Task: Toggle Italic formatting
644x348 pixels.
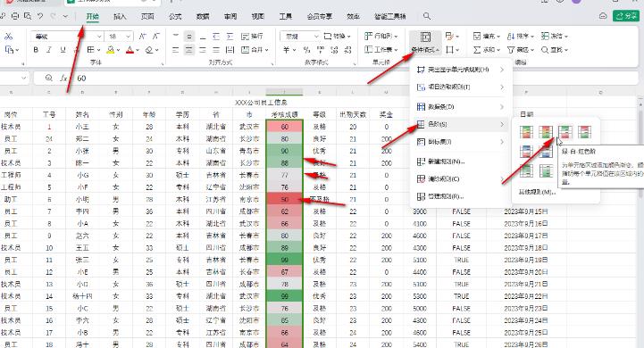Action: click(x=49, y=50)
